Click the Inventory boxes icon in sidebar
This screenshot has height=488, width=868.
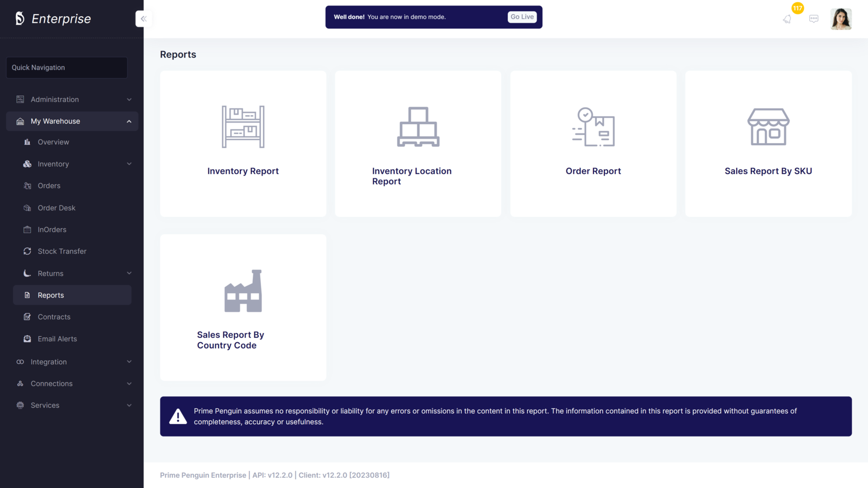click(27, 164)
